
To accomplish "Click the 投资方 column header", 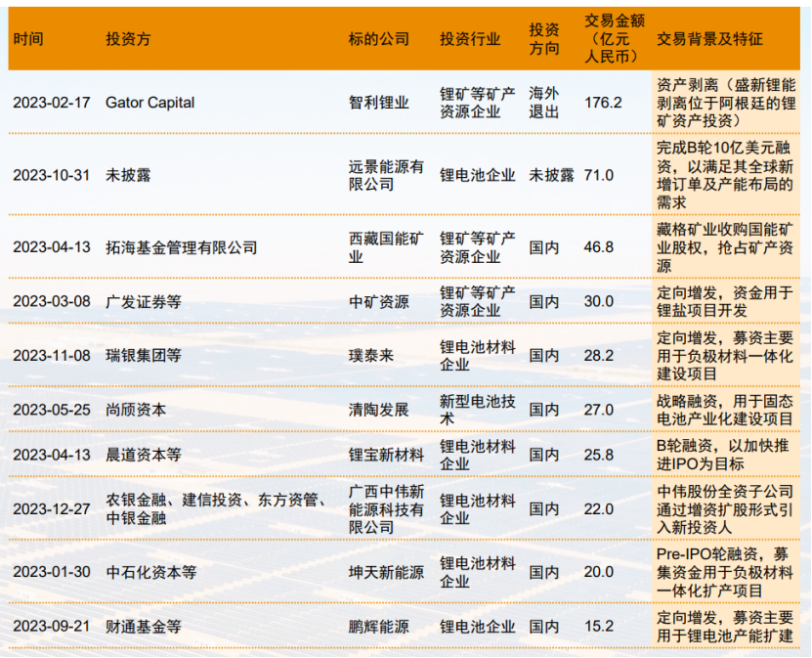I will click(x=128, y=40).
